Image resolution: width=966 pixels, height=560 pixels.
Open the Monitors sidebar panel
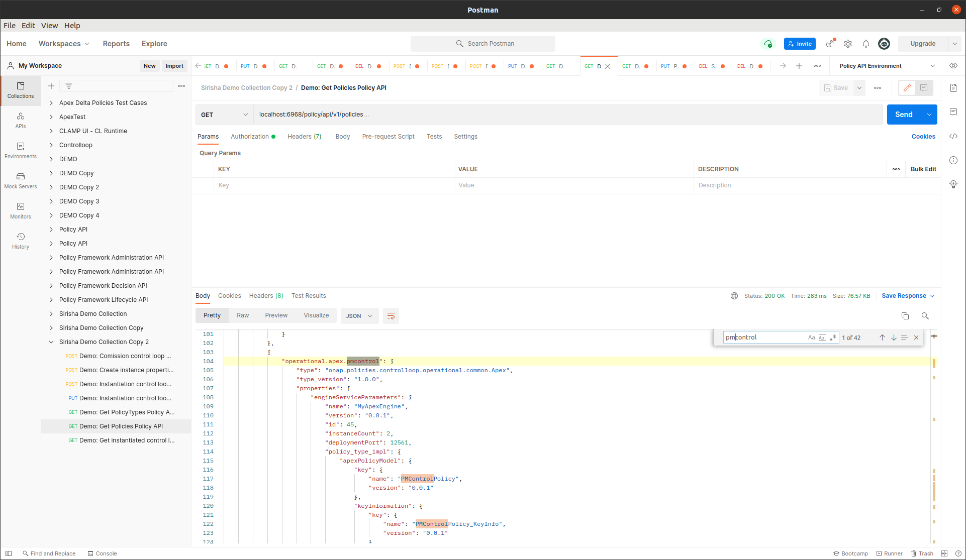coord(21,211)
